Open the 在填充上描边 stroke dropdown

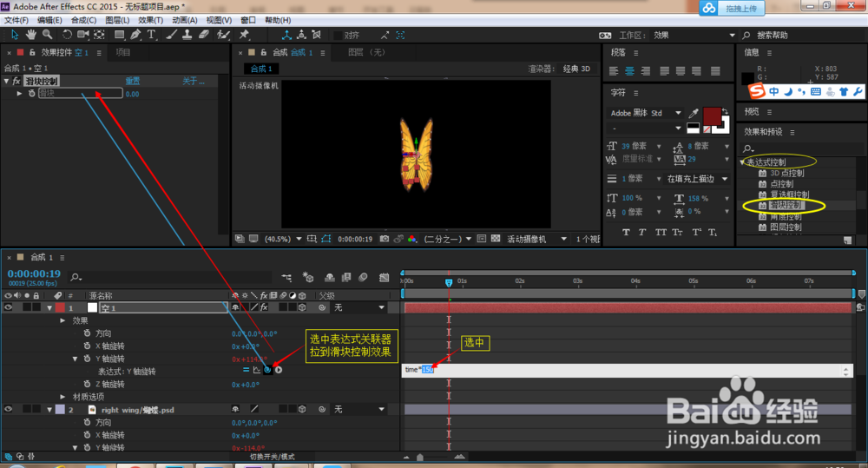pyautogui.click(x=724, y=179)
